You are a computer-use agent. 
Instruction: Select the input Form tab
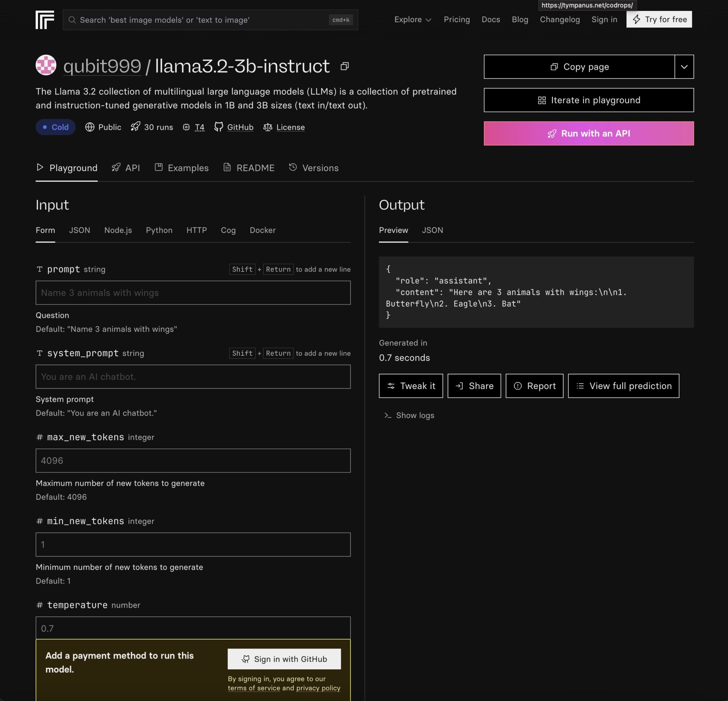click(x=45, y=230)
